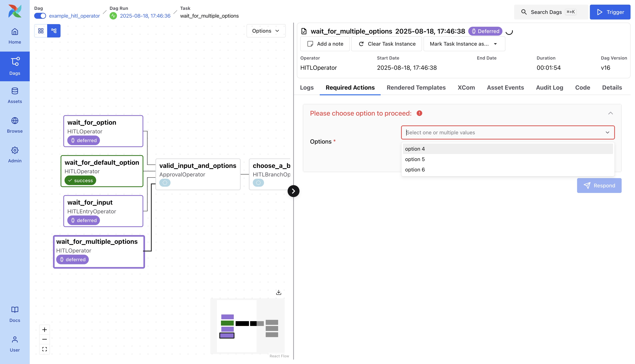Click the search magnifier icon
The height and width of the screenshot is (364, 635).
pos(524,12)
